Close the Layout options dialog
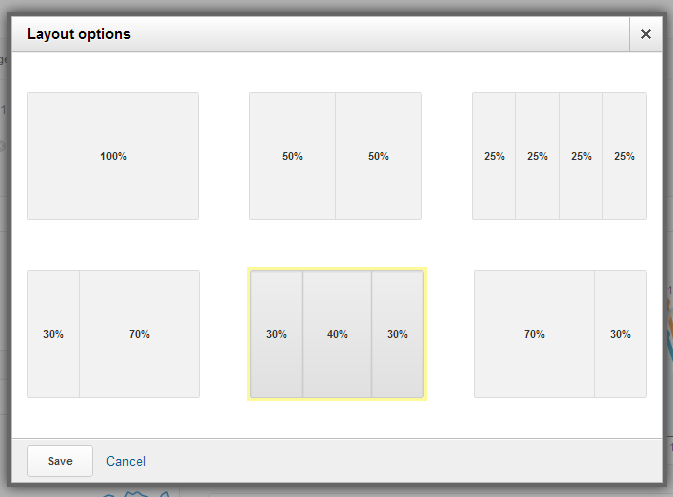 point(646,34)
